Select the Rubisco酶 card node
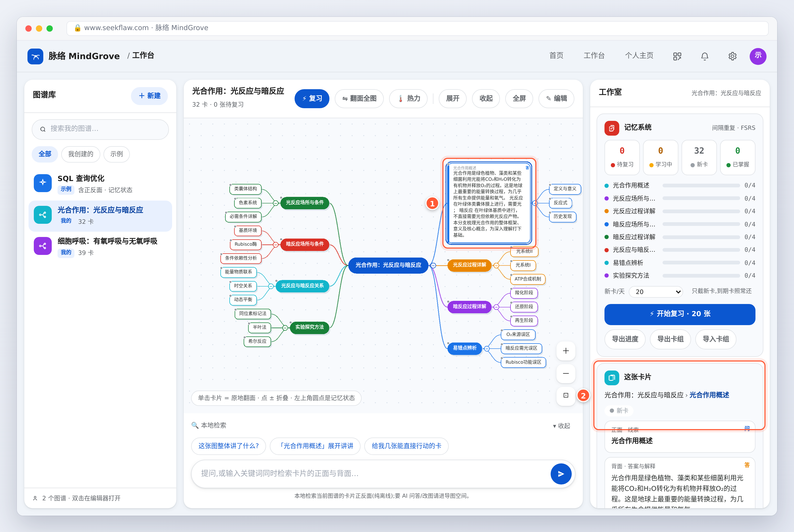The image size is (794, 532). coord(245,244)
